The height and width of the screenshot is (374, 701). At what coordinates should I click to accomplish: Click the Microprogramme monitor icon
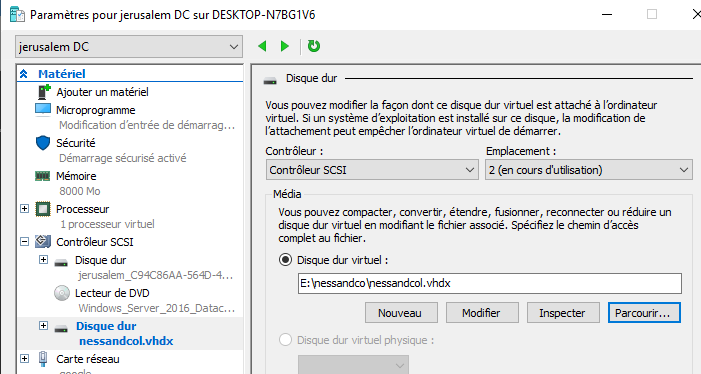click(43, 110)
